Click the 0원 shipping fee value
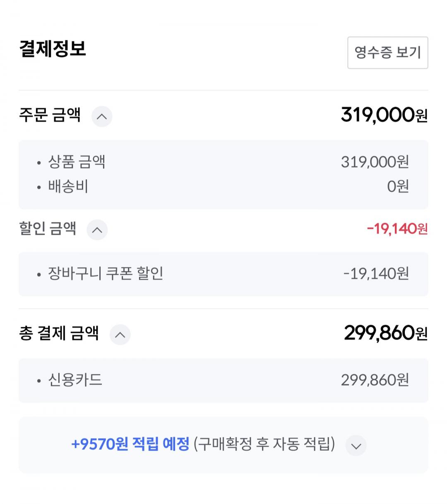Viewport: 447px width, 504px height. point(398,187)
